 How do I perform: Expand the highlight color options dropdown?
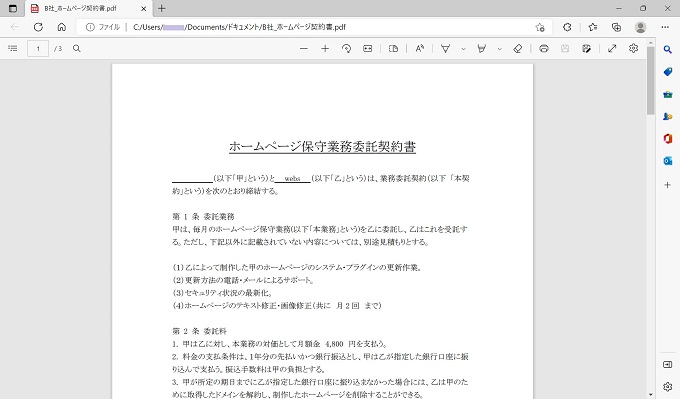500,49
